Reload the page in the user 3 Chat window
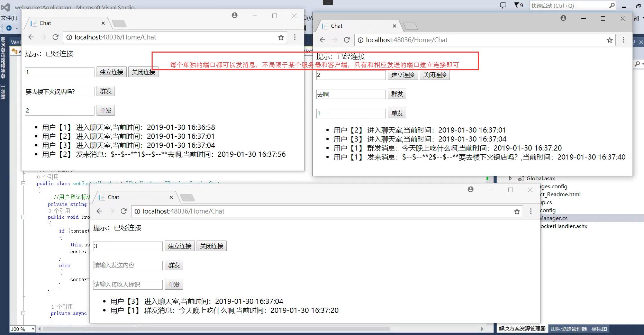Image resolution: width=644 pixels, height=335 pixels. click(x=124, y=211)
